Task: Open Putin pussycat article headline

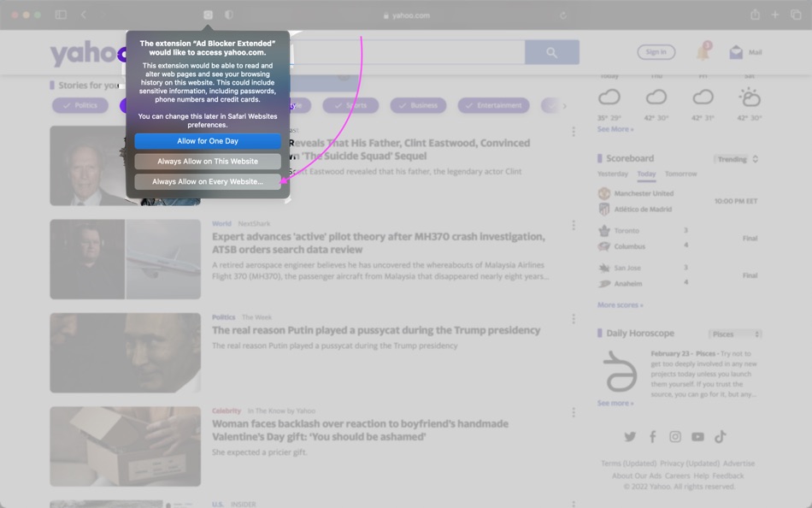Action: (376, 330)
